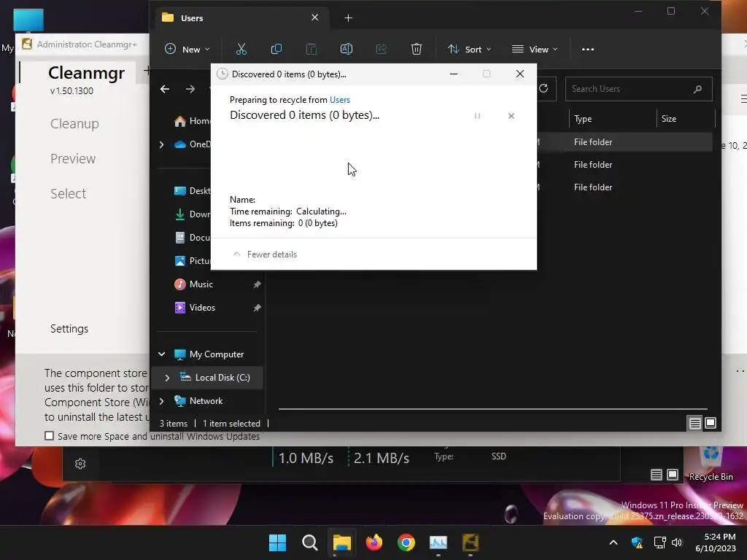This screenshot has height=560, width=747.
Task: Open the Recycle Bin desktop icon
Action: pyautogui.click(x=711, y=464)
